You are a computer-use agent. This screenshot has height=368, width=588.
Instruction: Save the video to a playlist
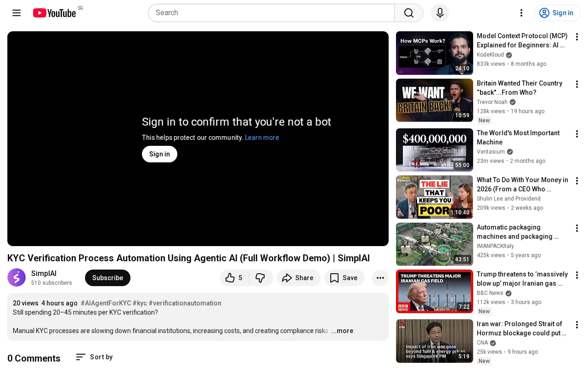(x=344, y=278)
